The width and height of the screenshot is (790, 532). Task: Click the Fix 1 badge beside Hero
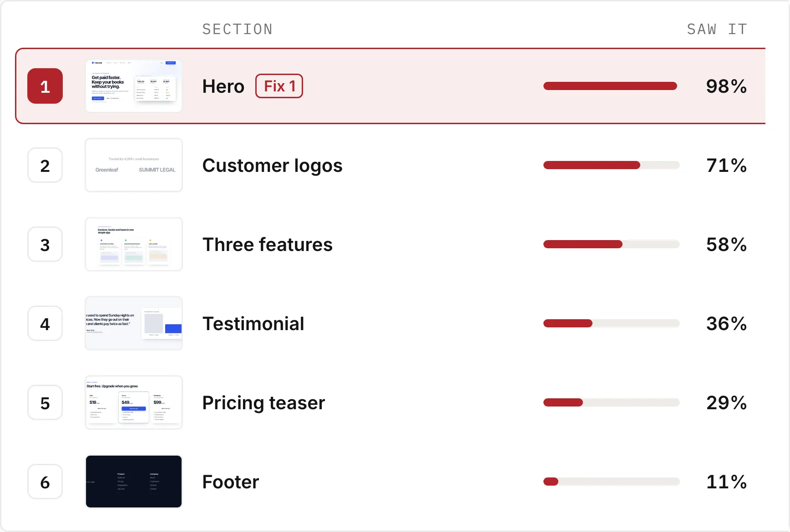pyautogui.click(x=279, y=86)
